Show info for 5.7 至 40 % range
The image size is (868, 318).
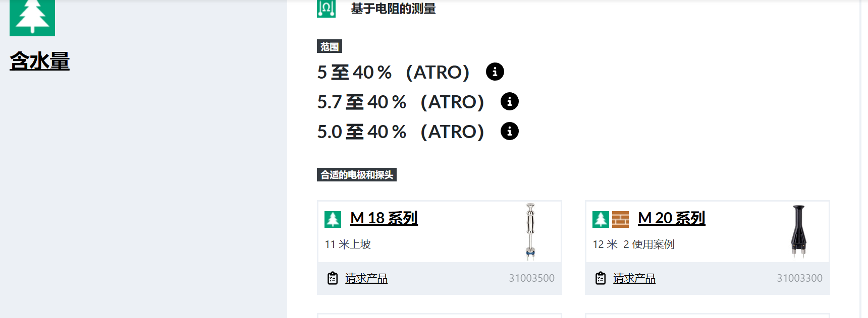click(509, 101)
